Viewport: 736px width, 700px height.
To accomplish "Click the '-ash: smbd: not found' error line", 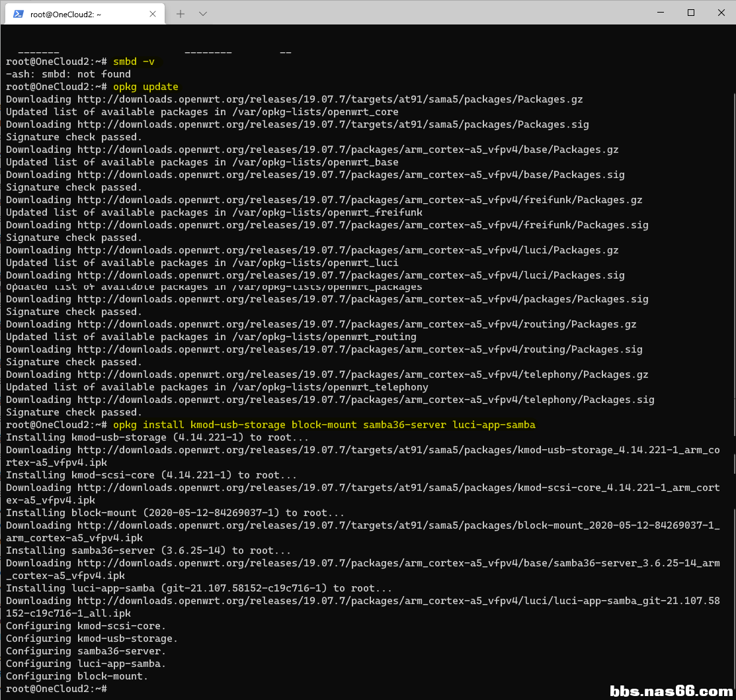I will pyautogui.click(x=68, y=74).
